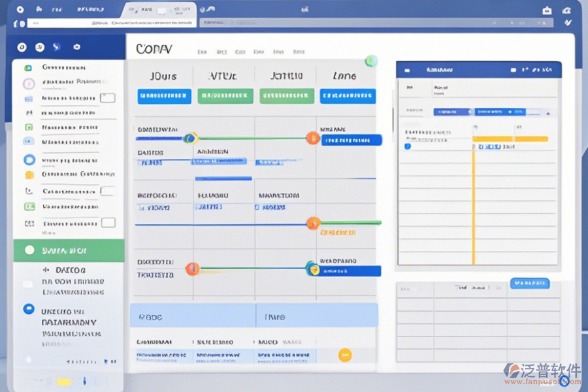Expand the plus sign beside DATCOR
Viewport: 588px width, 392px height.
coord(46,270)
